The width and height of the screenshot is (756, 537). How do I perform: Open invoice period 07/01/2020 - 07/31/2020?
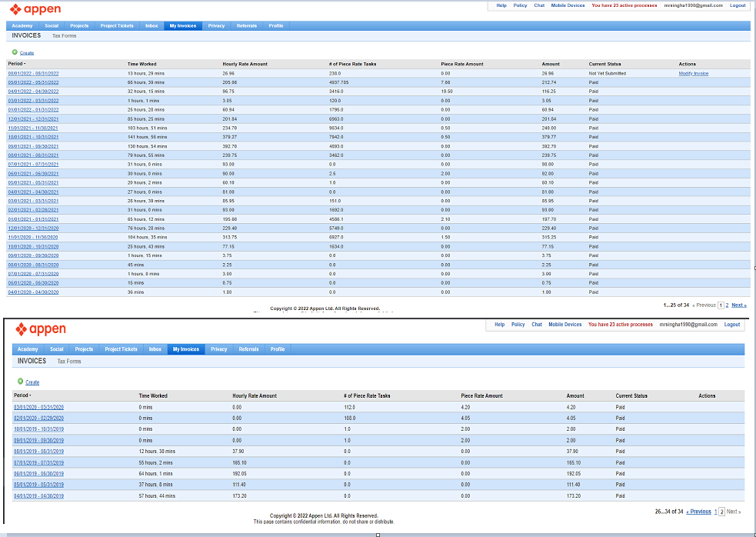point(33,274)
